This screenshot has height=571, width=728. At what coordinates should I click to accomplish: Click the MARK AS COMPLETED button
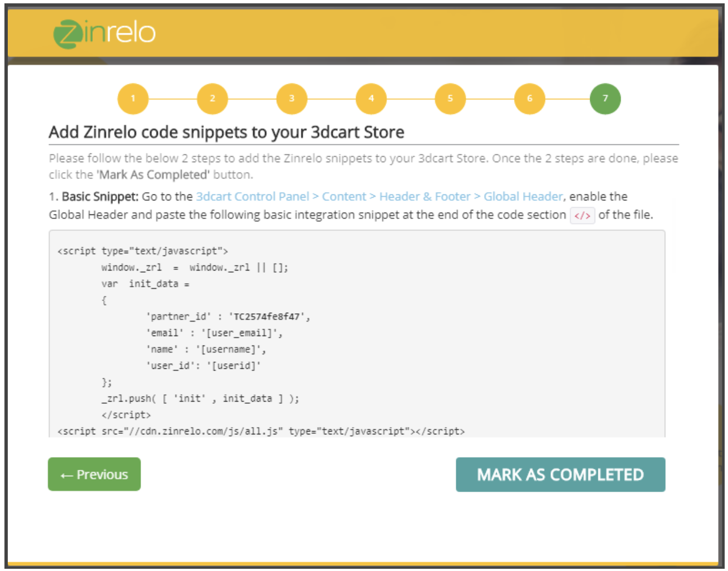[561, 475]
